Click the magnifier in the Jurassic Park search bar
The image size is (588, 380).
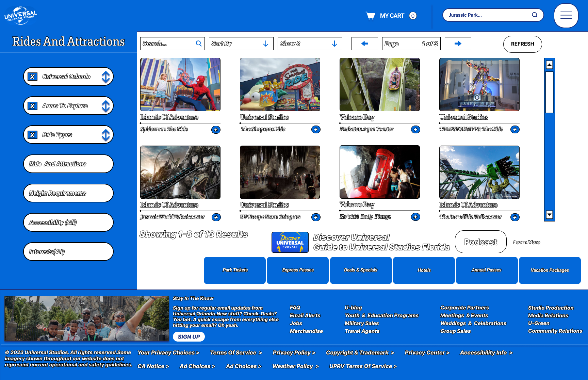(535, 15)
